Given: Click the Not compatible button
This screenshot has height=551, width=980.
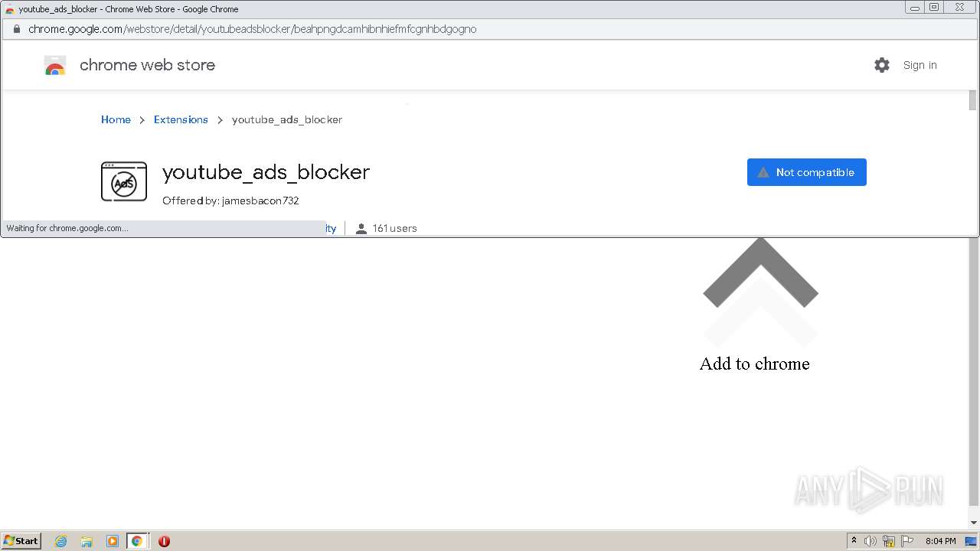Looking at the screenshot, I should [x=807, y=172].
